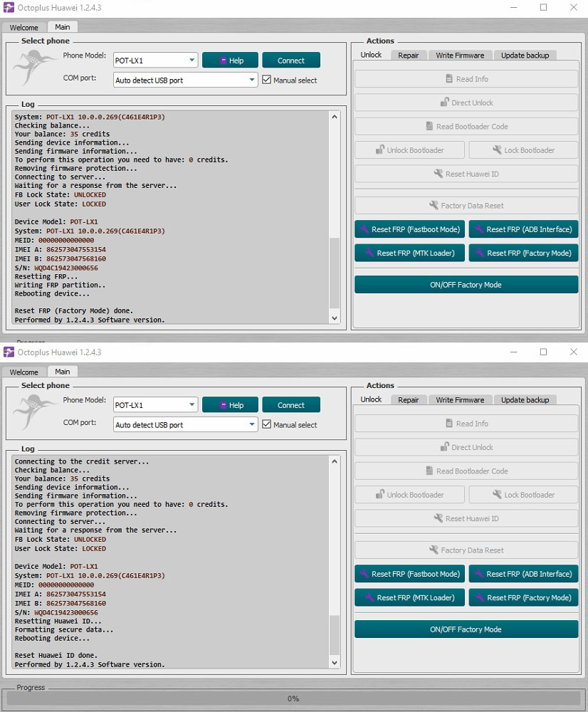The width and height of the screenshot is (588, 712).
Task: Open Phone Model dropdown in bottom window
Action: click(x=155, y=405)
